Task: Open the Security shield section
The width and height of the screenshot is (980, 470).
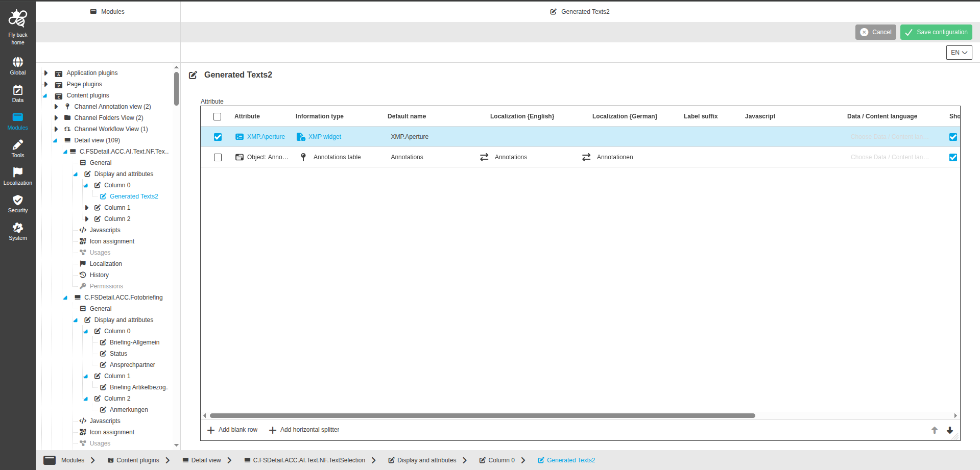Action: coord(17,204)
